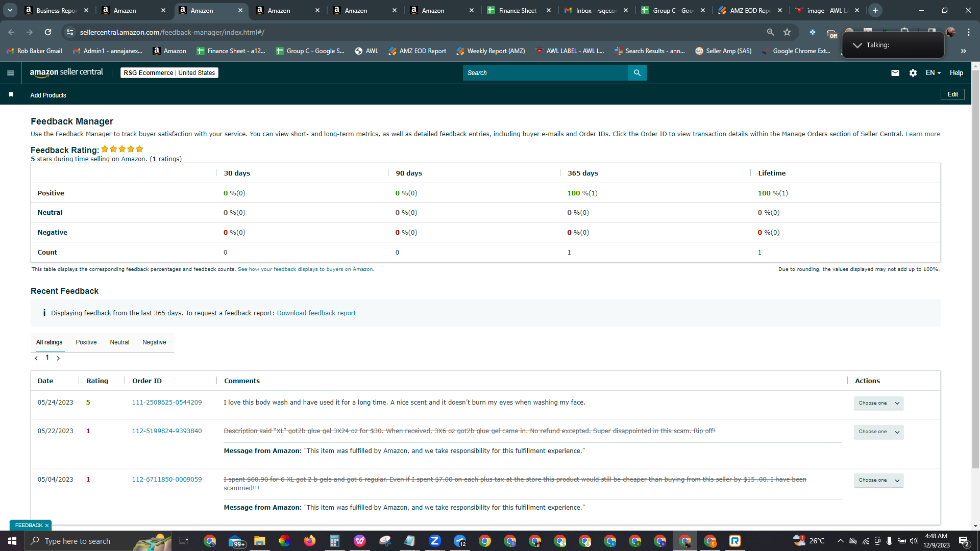Open the notification center icon
Viewport: 980px width, 551px height.
point(964,541)
